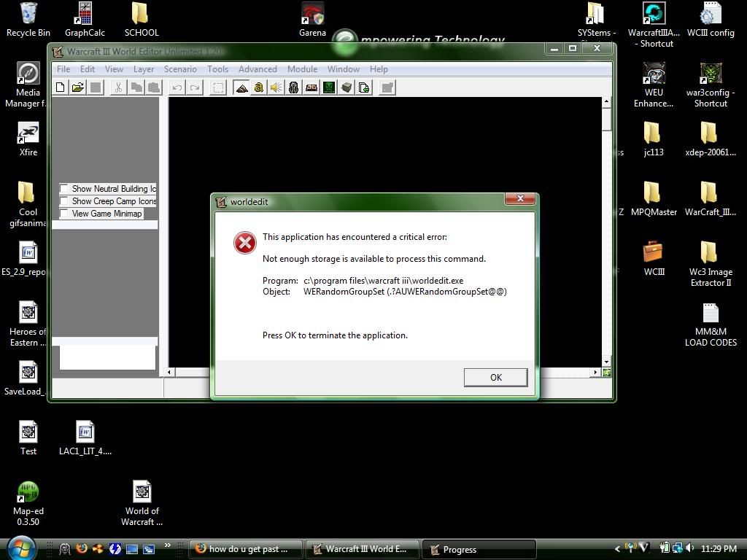Open the File menu
The height and width of the screenshot is (560, 747).
[63, 69]
